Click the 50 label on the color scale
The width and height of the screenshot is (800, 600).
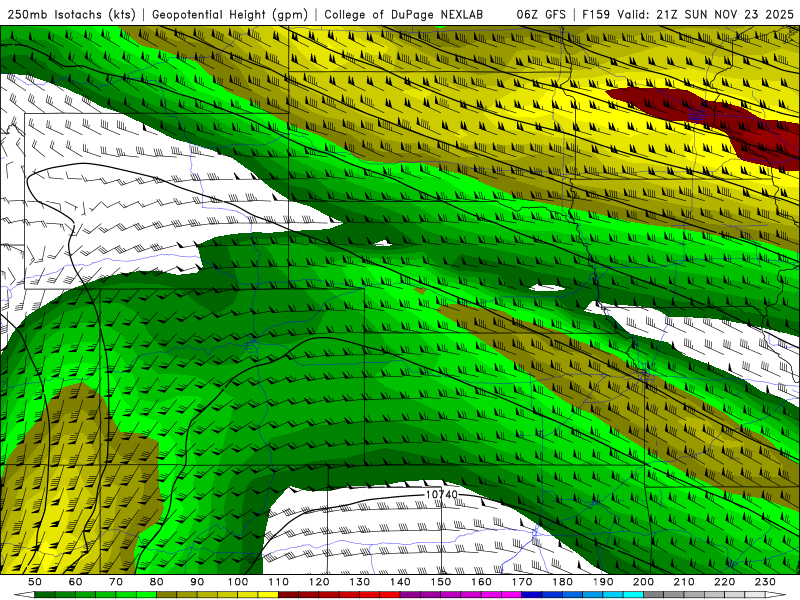(35, 582)
